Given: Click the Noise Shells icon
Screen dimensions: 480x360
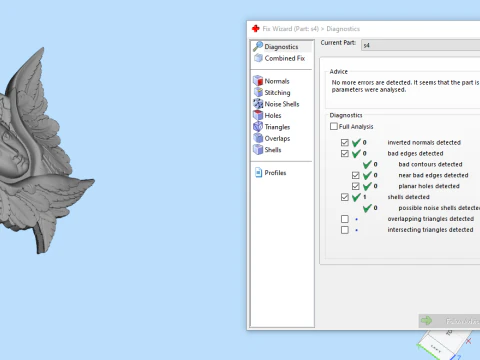Looking at the screenshot, I should (258, 104).
